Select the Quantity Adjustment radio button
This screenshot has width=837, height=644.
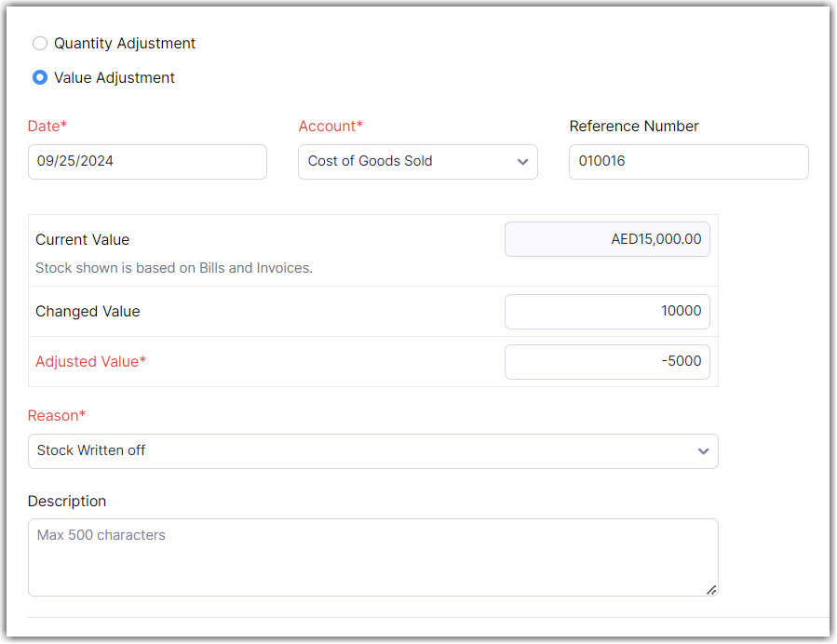[x=40, y=44]
